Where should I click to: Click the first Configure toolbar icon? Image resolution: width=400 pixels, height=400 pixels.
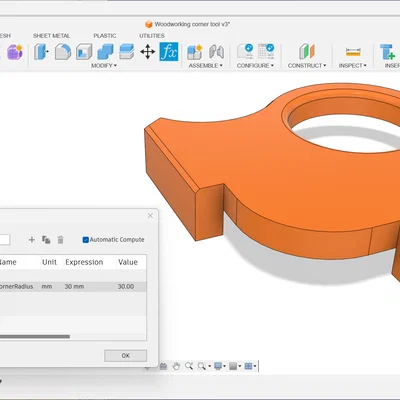click(x=245, y=52)
